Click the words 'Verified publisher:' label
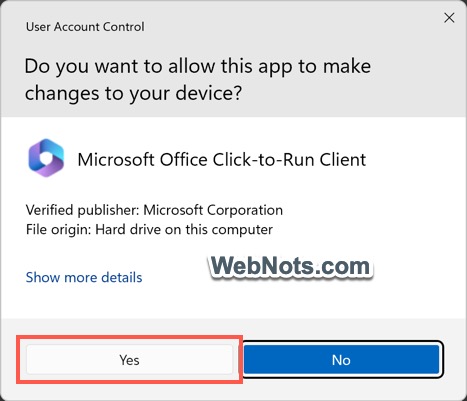The height and width of the screenshot is (401, 467). [82, 210]
